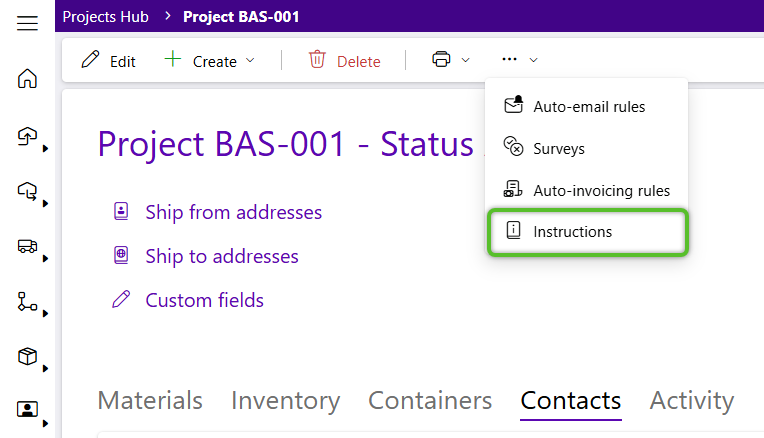
Task: Expand the print options chevron
Action: [465, 60]
